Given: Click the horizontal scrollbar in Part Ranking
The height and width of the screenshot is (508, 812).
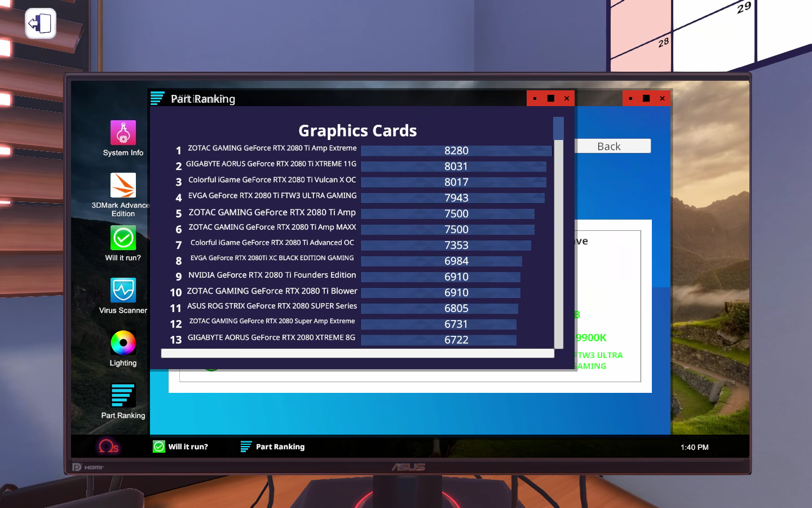Looking at the screenshot, I should click(358, 353).
